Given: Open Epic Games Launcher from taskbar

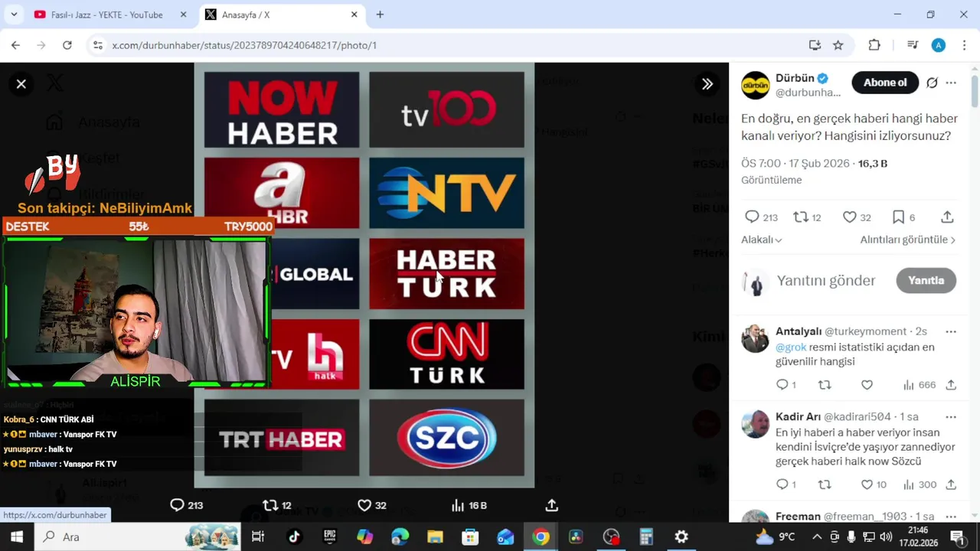Looking at the screenshot, I should [x=329, y=536].
